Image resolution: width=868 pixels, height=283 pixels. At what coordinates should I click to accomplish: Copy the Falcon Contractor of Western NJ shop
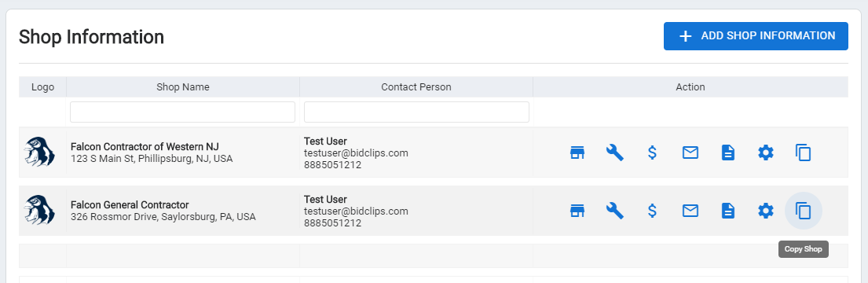click(804, 153)
